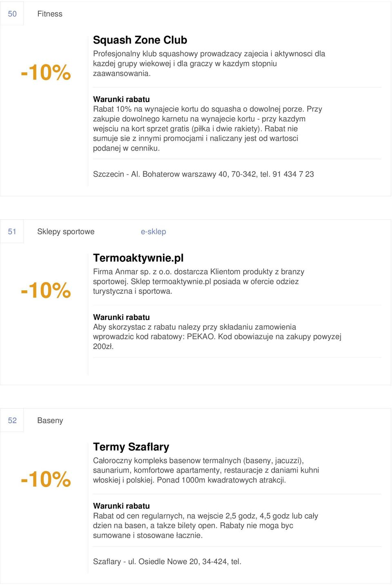Open the Termy Szaflary listing heading
The height and width of the screenshot is (585, 392).
click(131, 447)
